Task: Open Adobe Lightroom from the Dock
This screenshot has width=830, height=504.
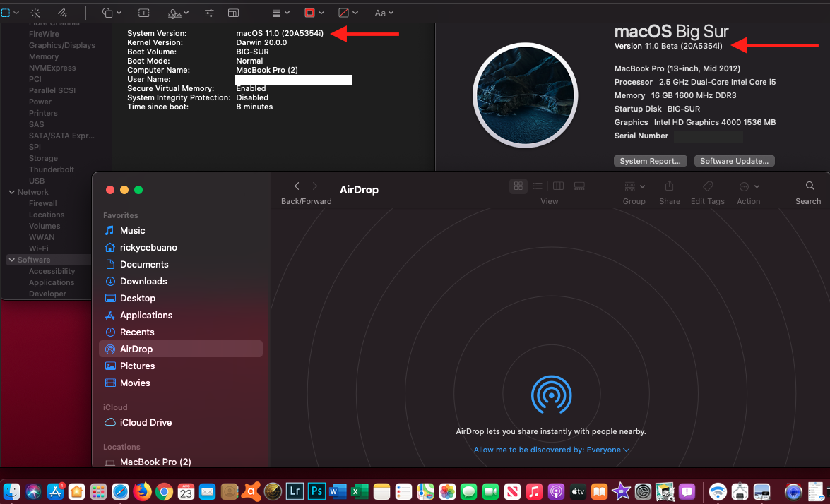Action: pos(295,491)
